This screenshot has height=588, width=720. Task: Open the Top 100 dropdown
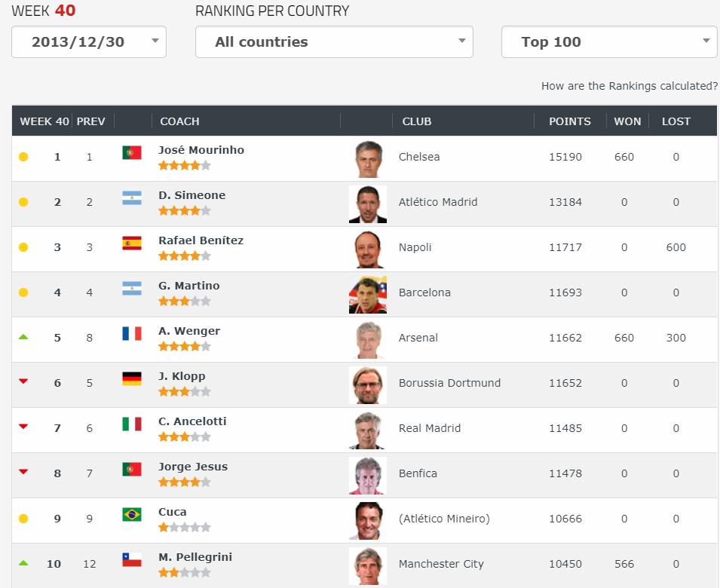click(609, 41)
